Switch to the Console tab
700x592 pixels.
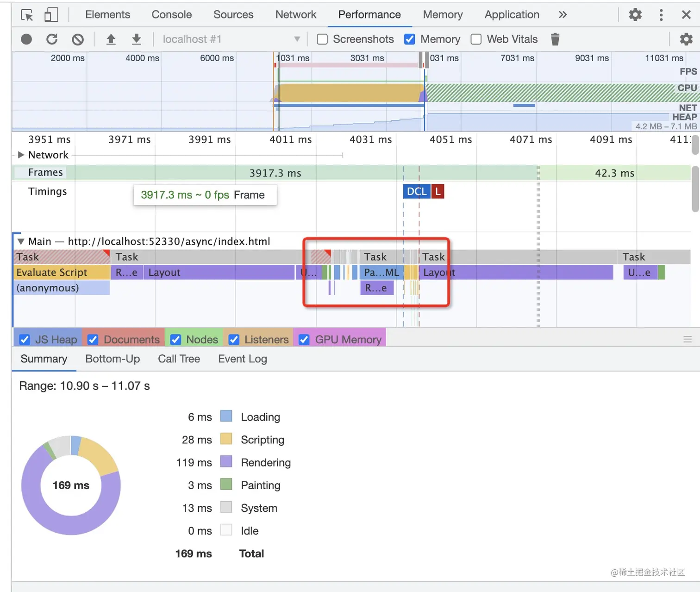pos(171,15)
